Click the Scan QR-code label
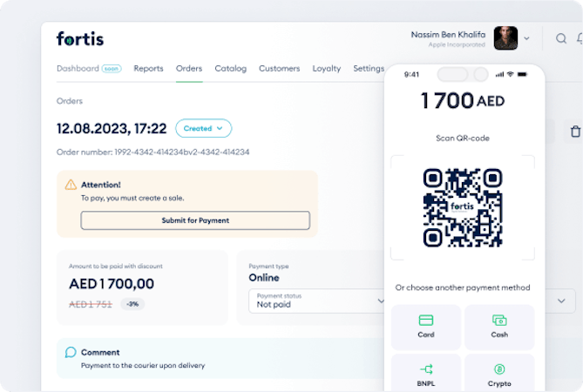583x392 pixels. [x=463, y=139]
